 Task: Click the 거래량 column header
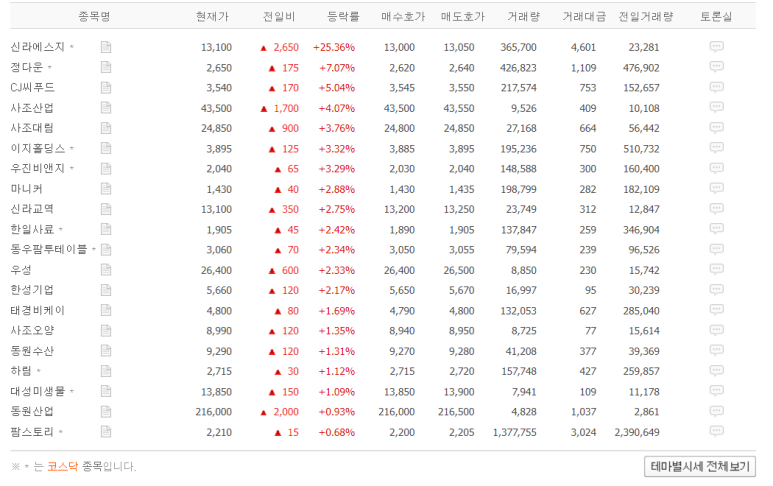point(524,17)
